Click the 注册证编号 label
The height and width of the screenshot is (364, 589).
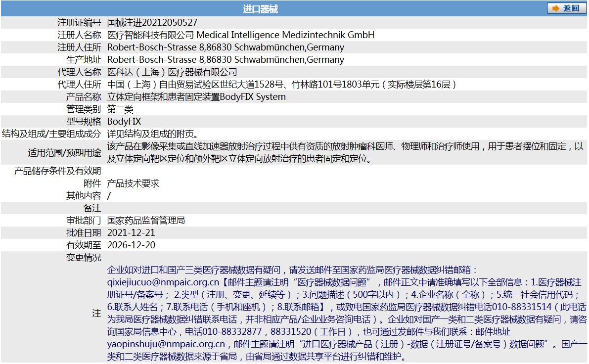(x=79, y=23)
